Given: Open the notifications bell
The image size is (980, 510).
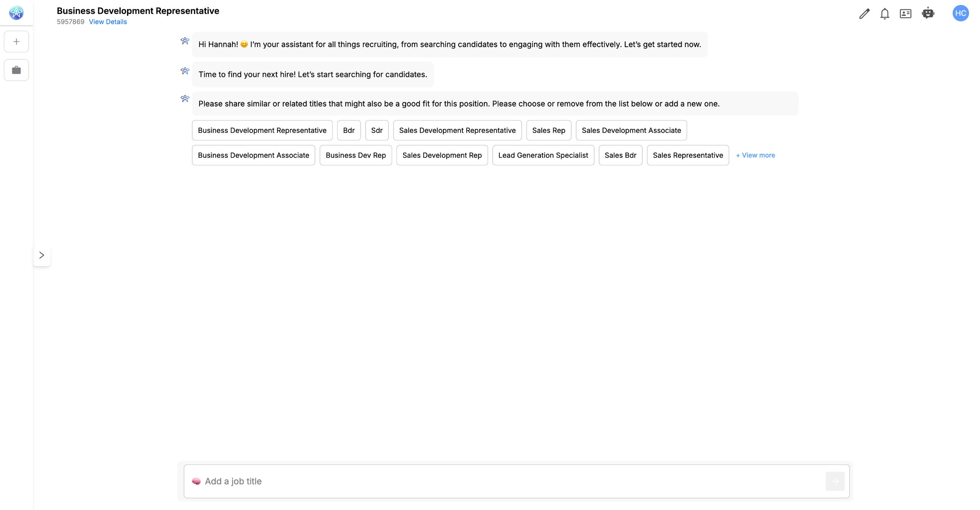Looking at the screenshot, I should pos(884,14).
